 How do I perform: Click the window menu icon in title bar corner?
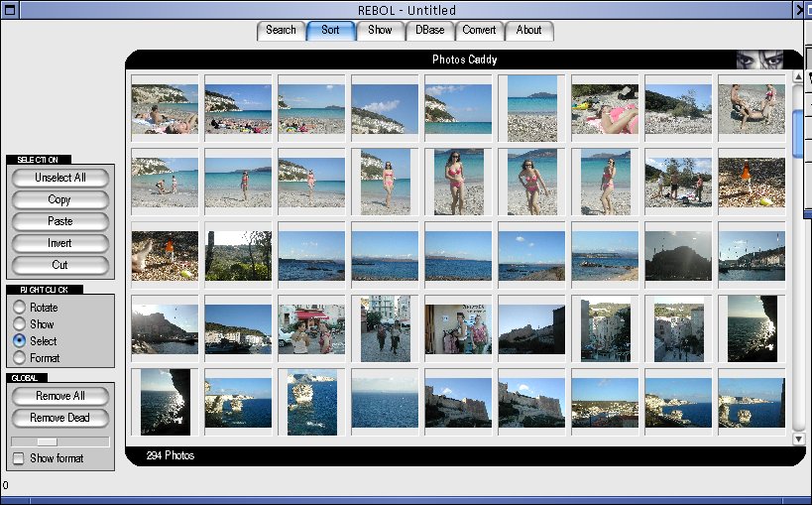tap(9, 10)
